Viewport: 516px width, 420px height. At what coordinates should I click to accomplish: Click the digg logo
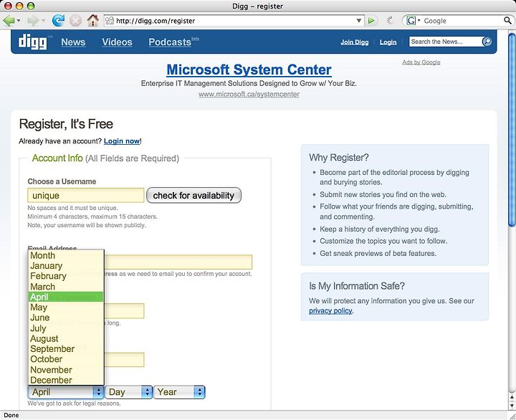(32, 42)
